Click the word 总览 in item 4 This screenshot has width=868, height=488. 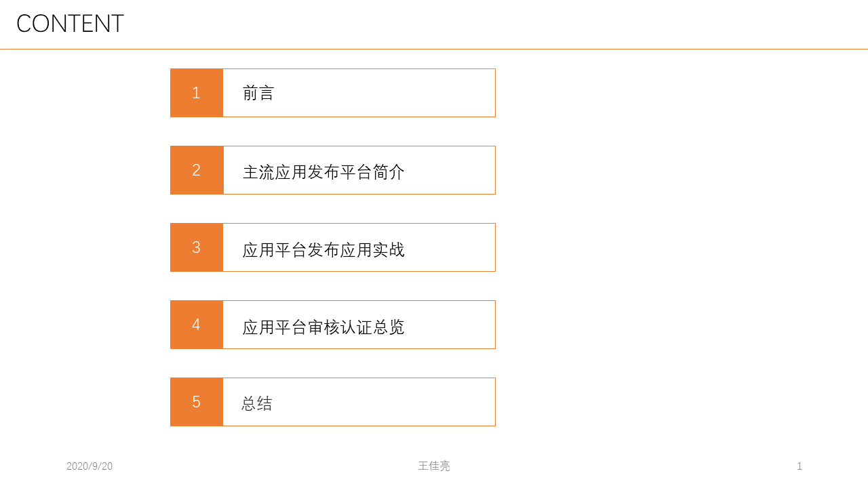pos(389,327)
